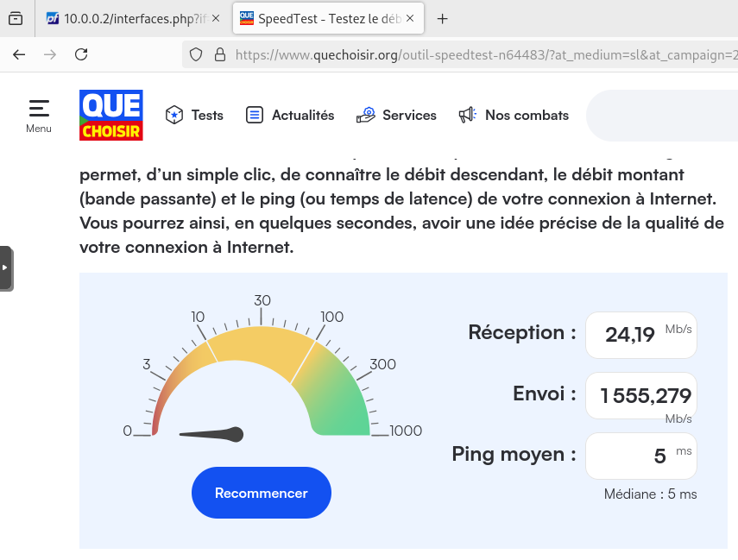The height and width of the screenshot is (560, 738).
Task: Open the Services menu item
Action: pos(396,115)
